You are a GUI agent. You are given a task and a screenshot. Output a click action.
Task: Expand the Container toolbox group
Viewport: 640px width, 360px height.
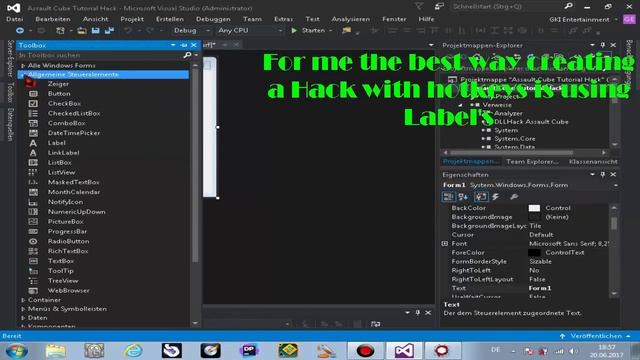click(23, 300)
